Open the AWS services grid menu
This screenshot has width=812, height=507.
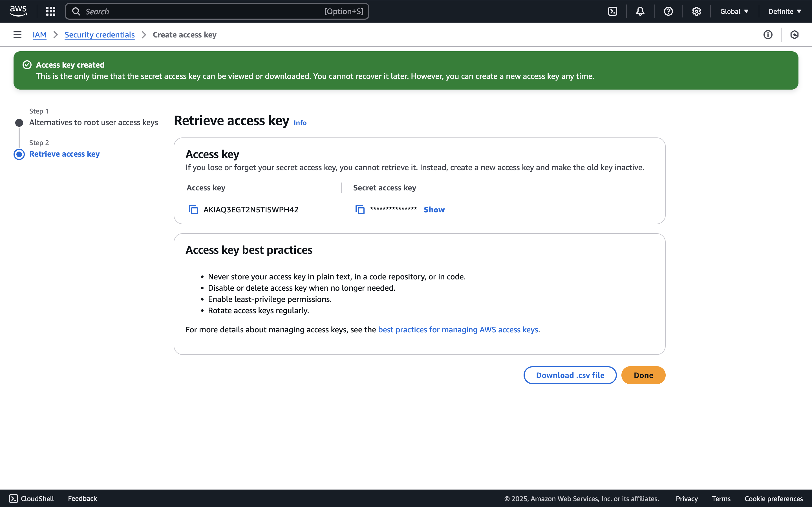click(x=51, y=11)
